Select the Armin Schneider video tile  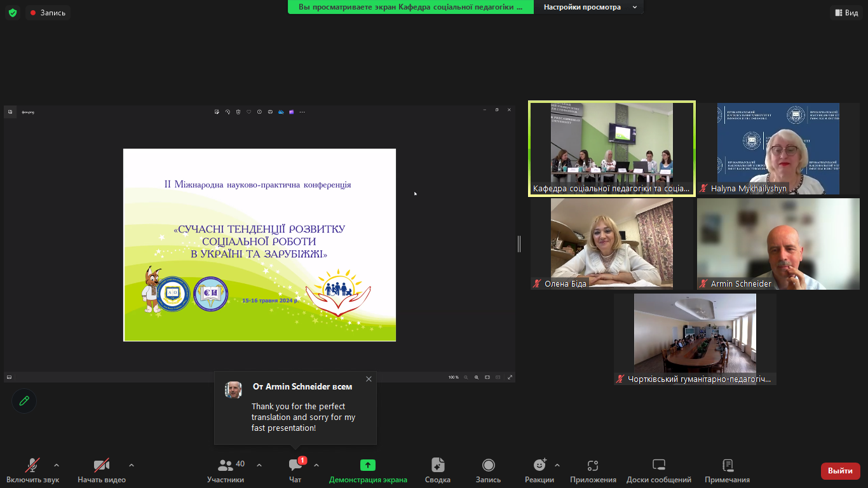point(778,244)
